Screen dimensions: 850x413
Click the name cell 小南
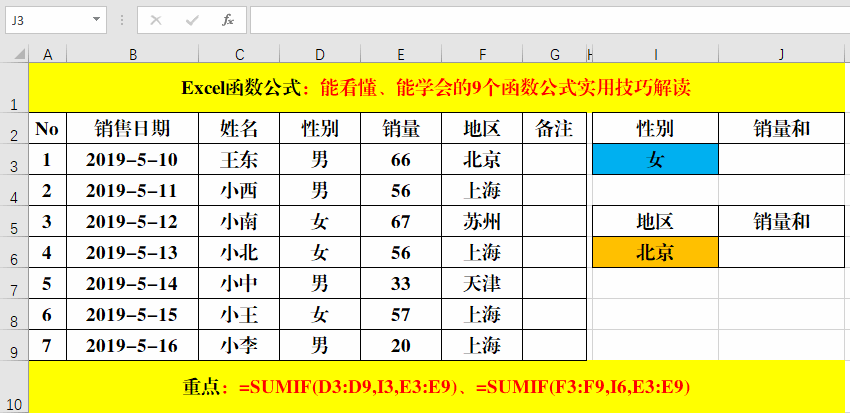click(x=239, y=221)
